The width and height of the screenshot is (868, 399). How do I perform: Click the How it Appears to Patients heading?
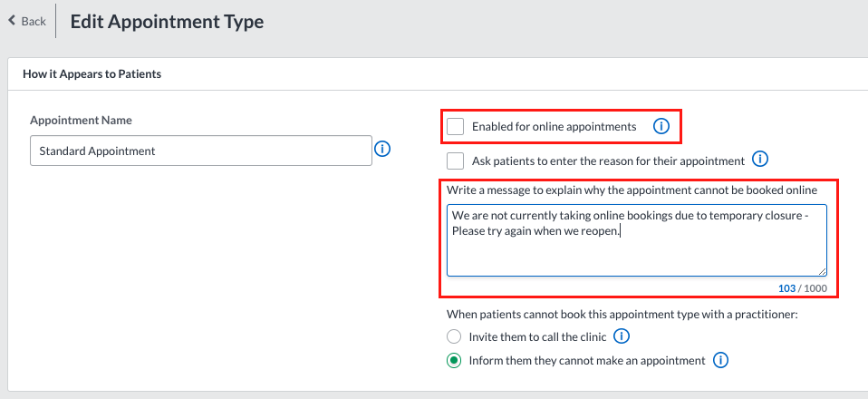(x=92, y=73)
